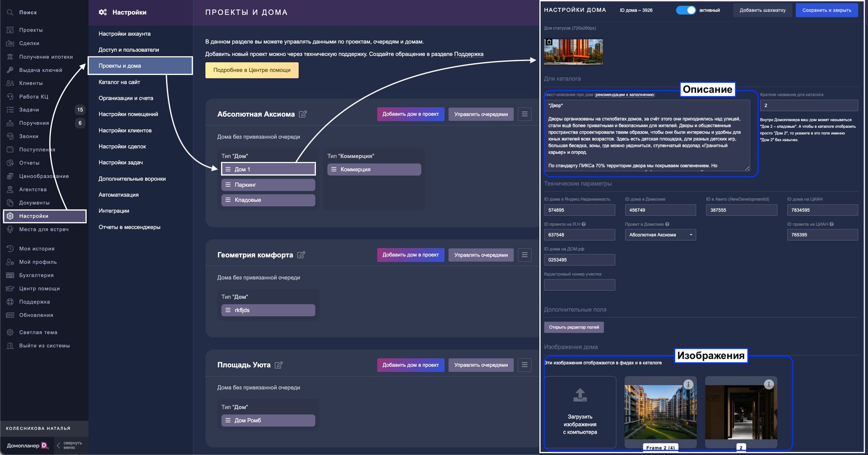Click the Моя история history icon
The height and width of the screenshot is (455, 868).
pos(10,248)
